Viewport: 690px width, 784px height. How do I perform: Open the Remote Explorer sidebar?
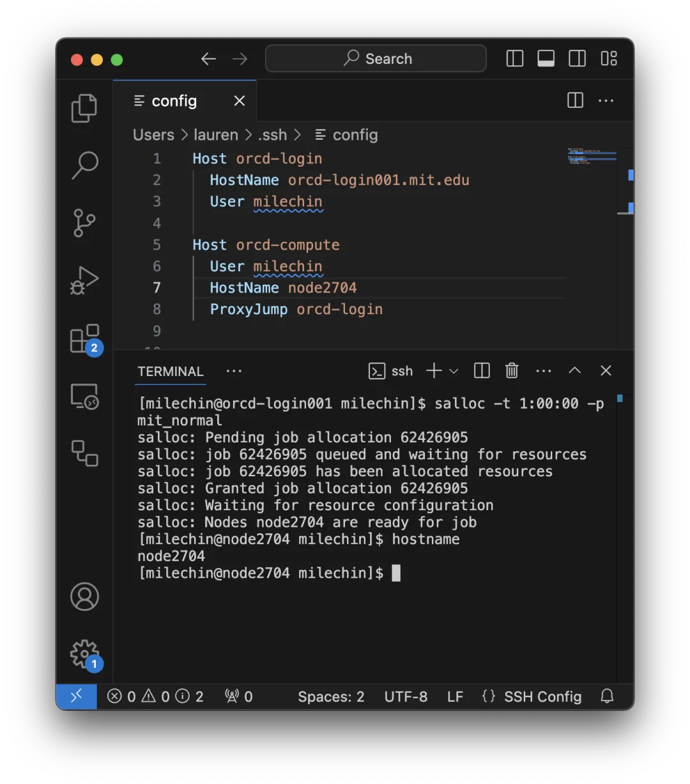tap(84, 396)
